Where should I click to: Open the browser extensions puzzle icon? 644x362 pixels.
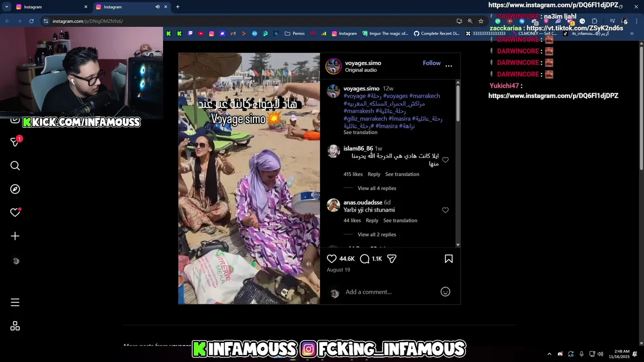[x=594, y=21]
